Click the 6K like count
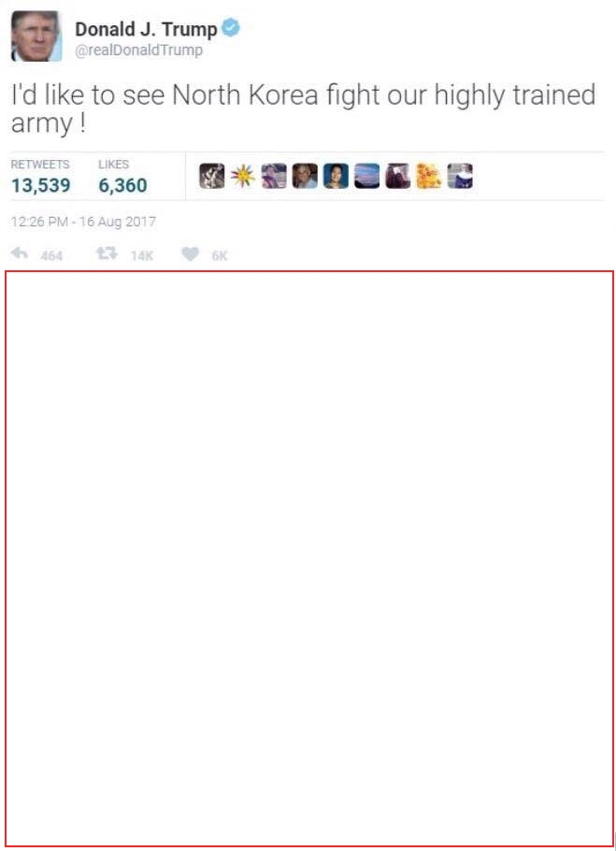This screenshot has height=851, width=616. click(220, 255)
